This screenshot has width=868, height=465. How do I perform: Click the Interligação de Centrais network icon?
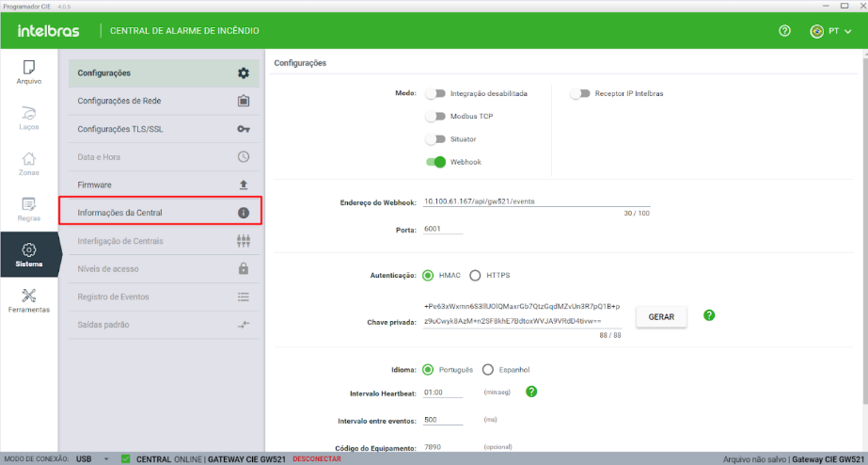click(244, 241)
